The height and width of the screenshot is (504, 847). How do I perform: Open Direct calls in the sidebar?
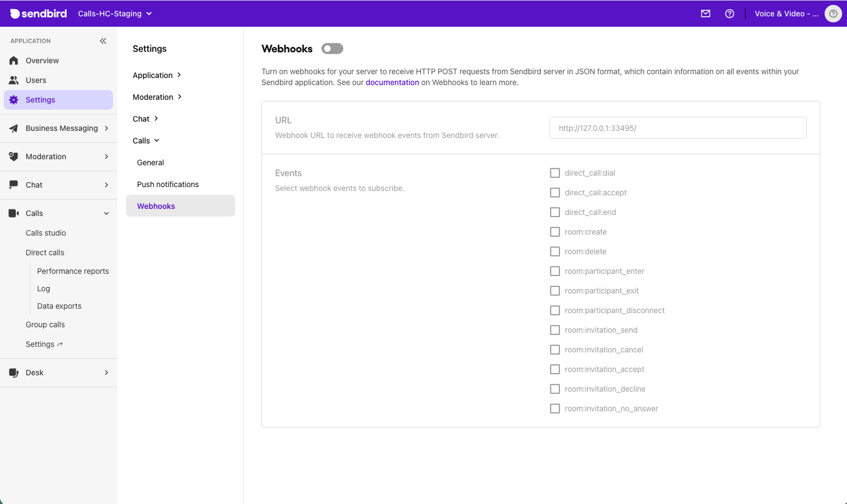click(45, 253)
